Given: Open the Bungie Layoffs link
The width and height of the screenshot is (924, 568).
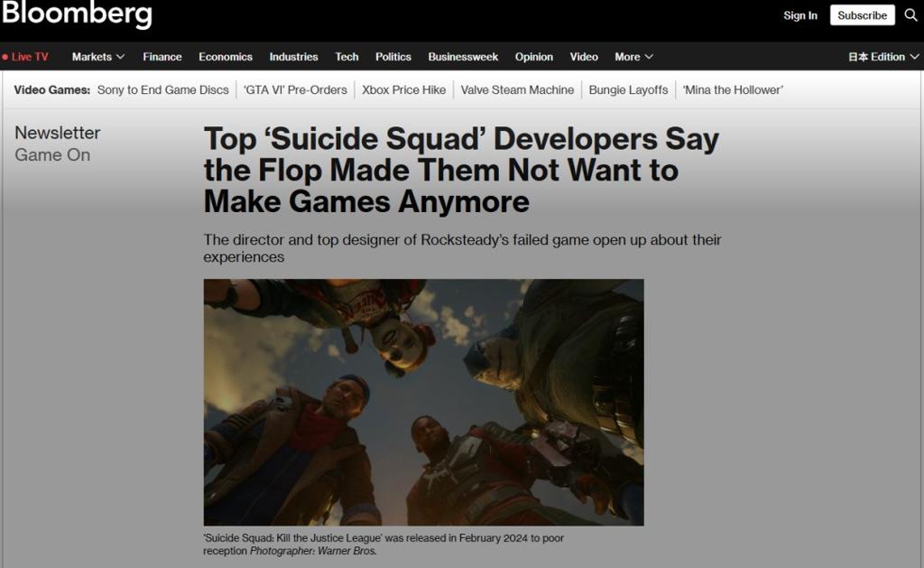Looking at the screenshot, I should [x=628, y=89].
